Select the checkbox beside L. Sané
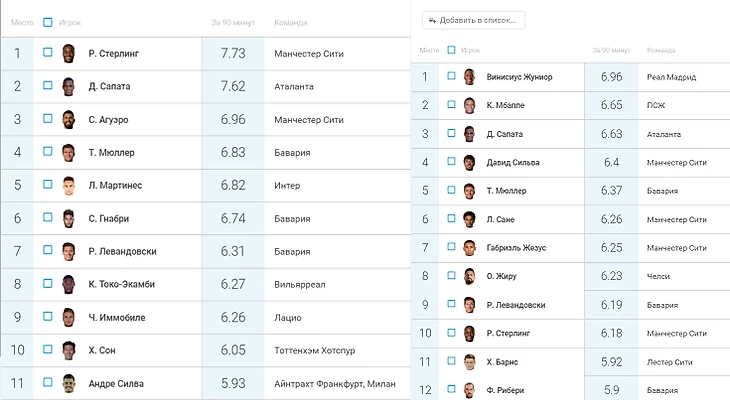The height and width of the screenshot is (400, 730). click(451, 219)
